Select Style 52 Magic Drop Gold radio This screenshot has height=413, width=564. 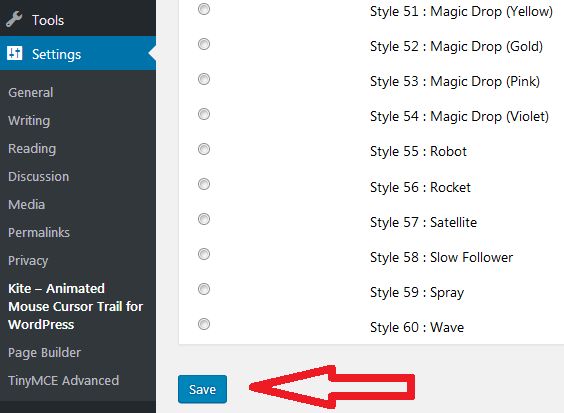[204, 44]
